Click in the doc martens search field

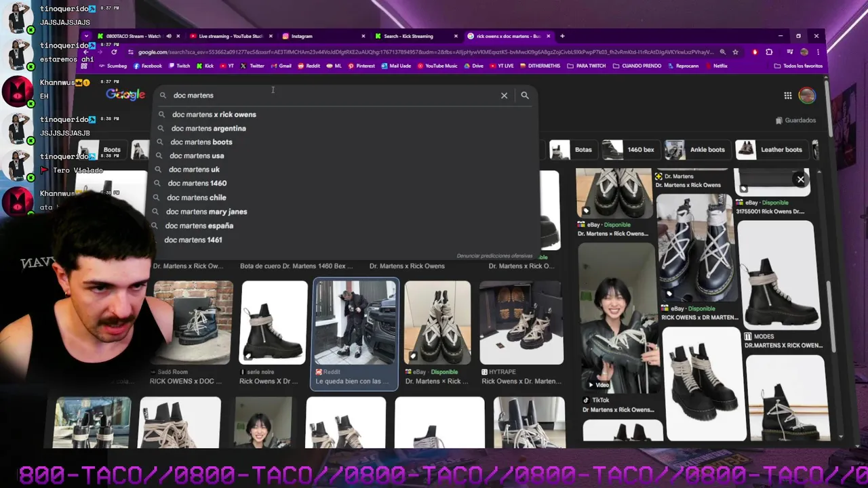(332, 96)
